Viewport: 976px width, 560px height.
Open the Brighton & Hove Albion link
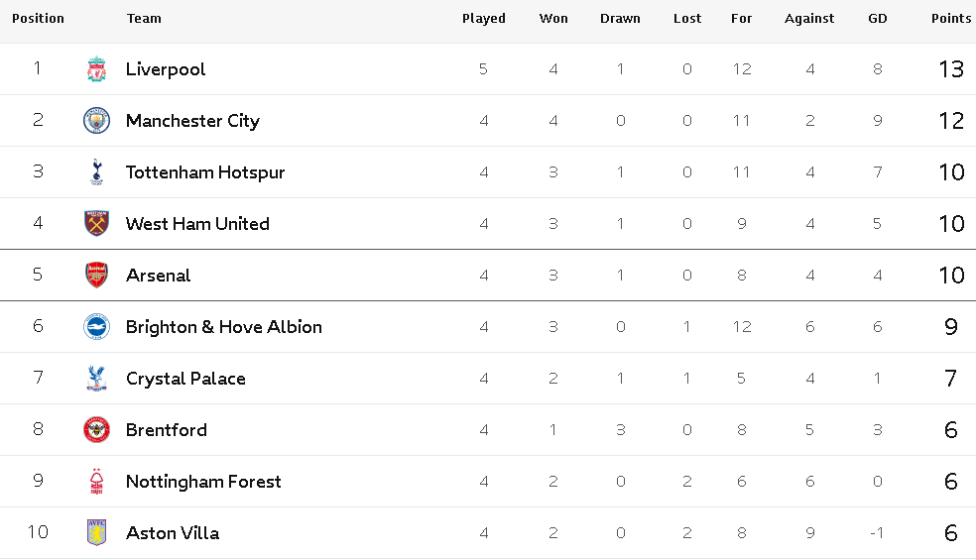(x=224, y=327)
